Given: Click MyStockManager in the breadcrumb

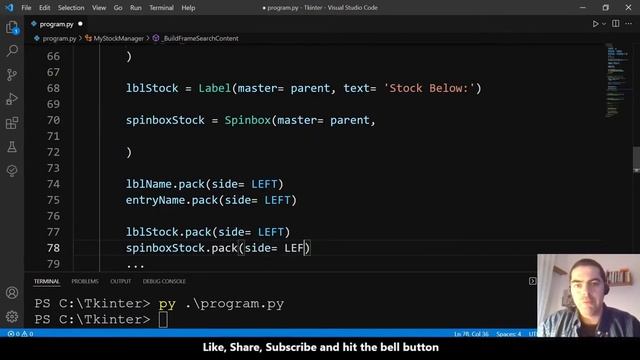Looking at the screenshot, I should 118,38.
